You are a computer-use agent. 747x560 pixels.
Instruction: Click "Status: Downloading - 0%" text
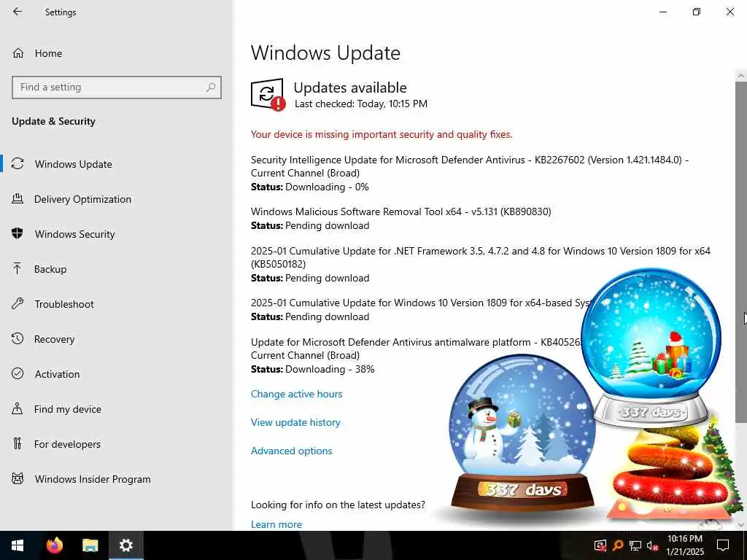pyautogui.click(x=309, y=187)
